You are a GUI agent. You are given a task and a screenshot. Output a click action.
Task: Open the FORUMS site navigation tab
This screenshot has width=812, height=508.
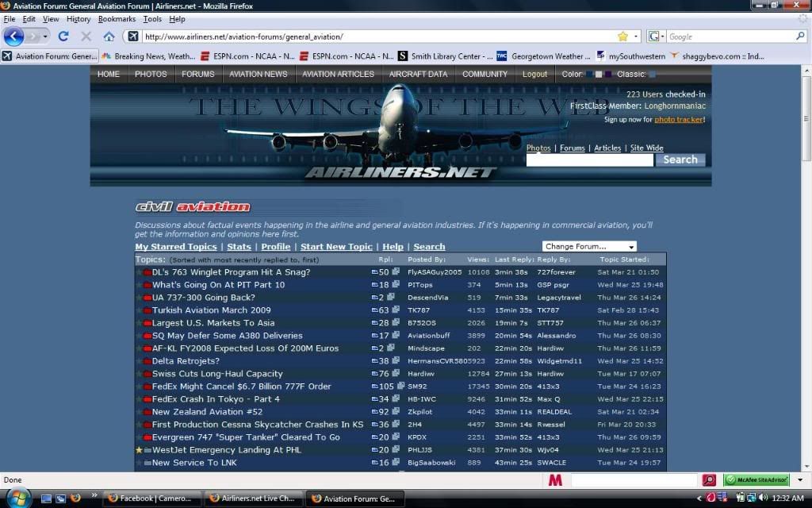(x=197, y=74)
